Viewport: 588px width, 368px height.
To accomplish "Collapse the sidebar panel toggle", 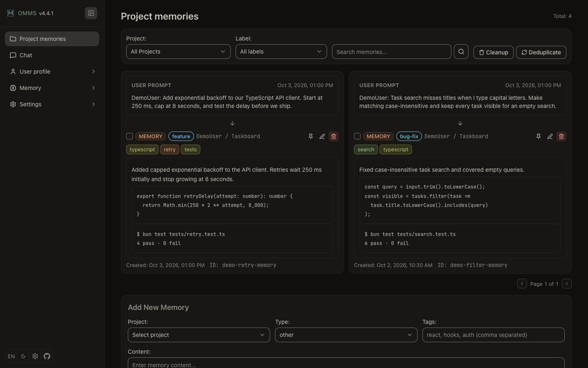I will (x=91, y=13).
